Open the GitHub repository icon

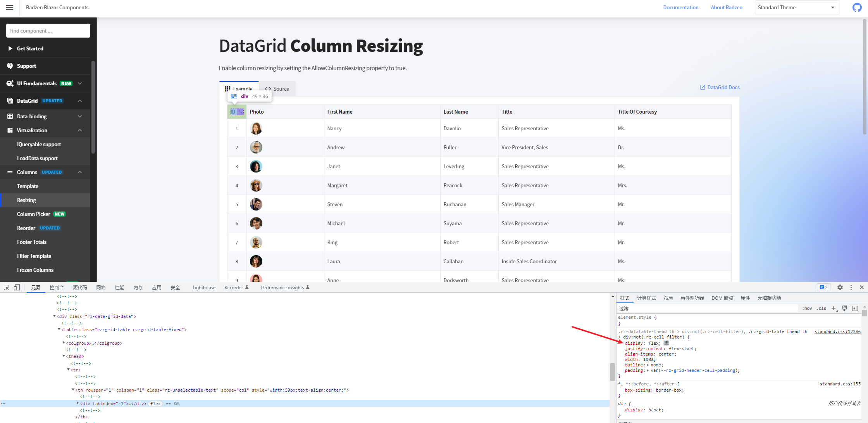(x=857, y=7)
